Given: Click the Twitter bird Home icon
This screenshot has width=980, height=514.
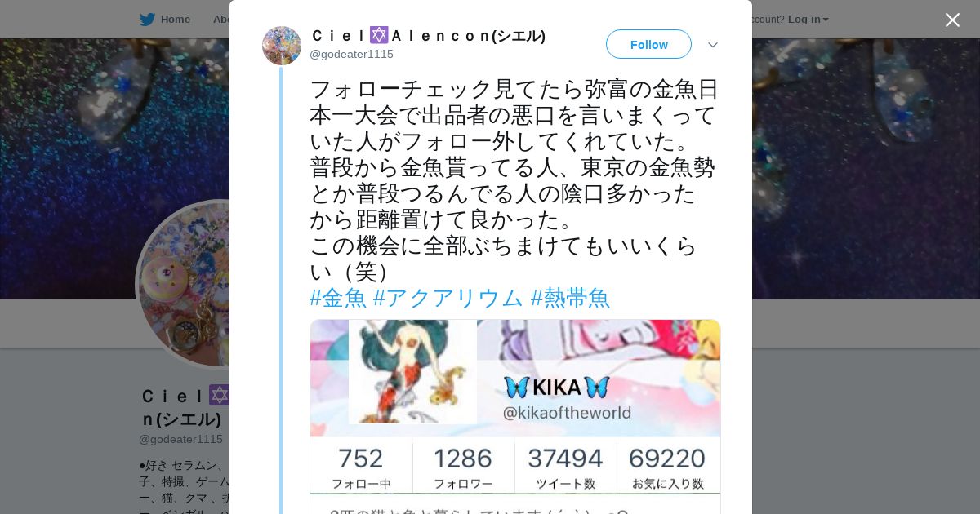Looking at the screenshot, I should point(147,20).
